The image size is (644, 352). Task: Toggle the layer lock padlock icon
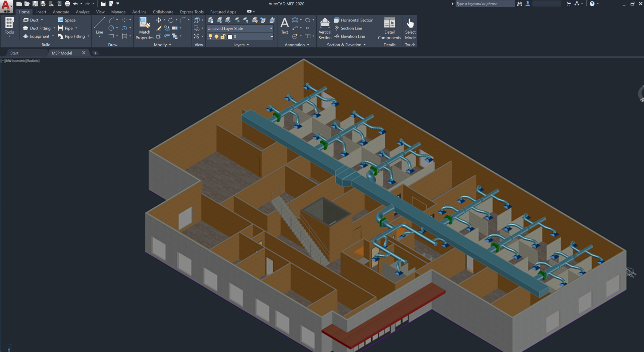(223, 37)
